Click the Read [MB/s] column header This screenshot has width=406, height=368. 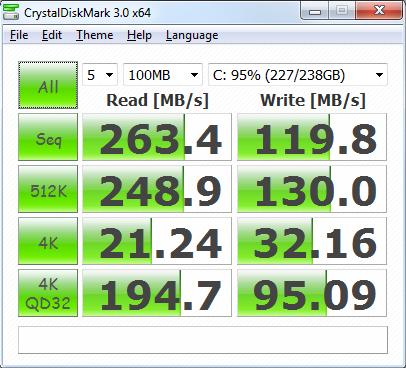coord(157,100)
